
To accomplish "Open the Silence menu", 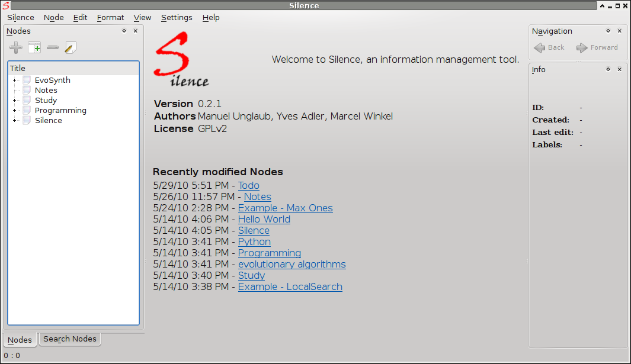I will 21,18.
